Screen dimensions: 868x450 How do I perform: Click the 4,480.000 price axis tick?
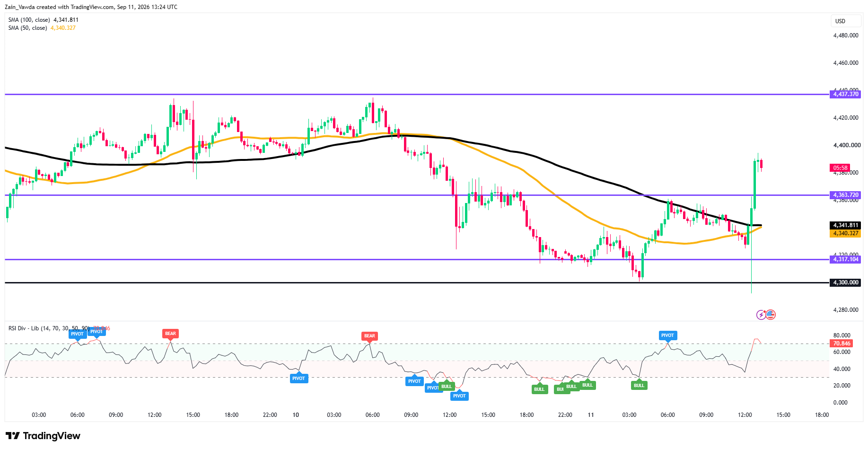(x=846, y=35)
